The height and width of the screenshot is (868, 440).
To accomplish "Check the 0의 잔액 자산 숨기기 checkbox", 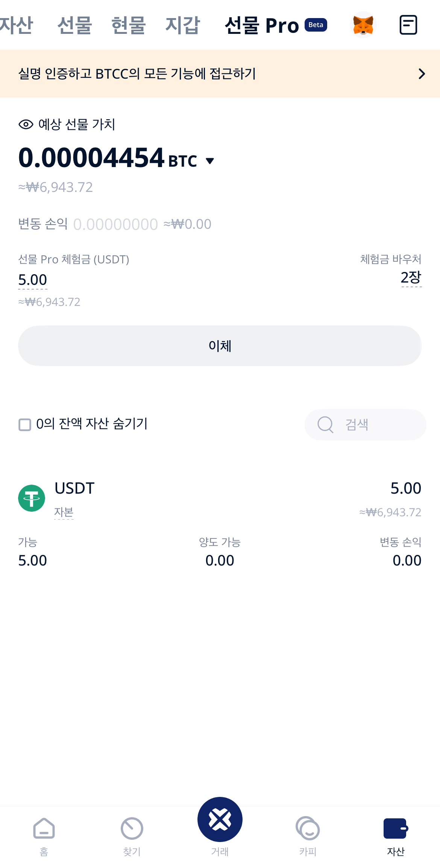I will (x=25, y=425).
